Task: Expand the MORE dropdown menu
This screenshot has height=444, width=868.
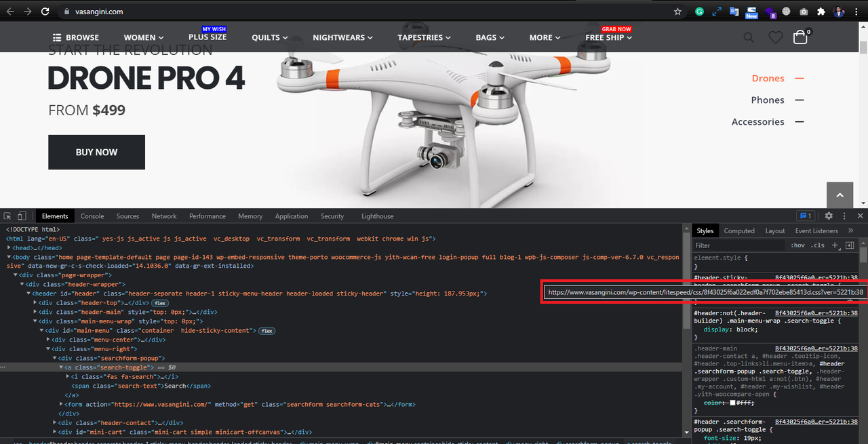Action: [x=545, y=37]
